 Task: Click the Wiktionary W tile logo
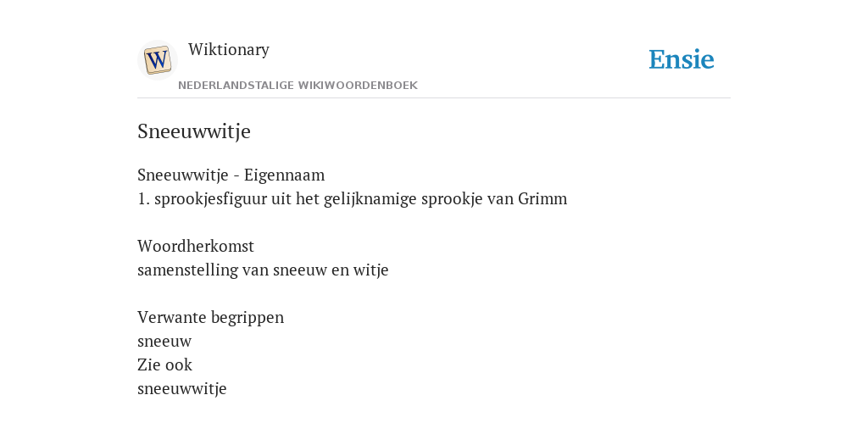[x=158, y=60]
